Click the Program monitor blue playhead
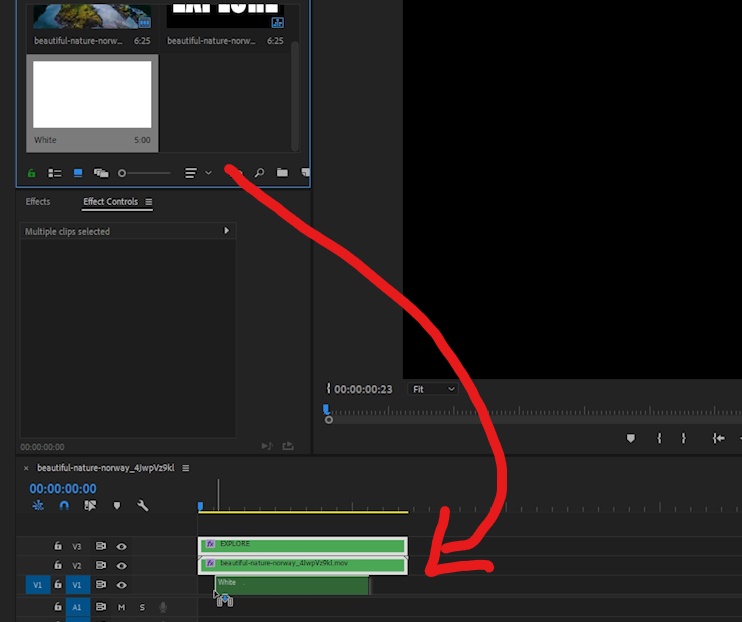 [x=326, y=409]
